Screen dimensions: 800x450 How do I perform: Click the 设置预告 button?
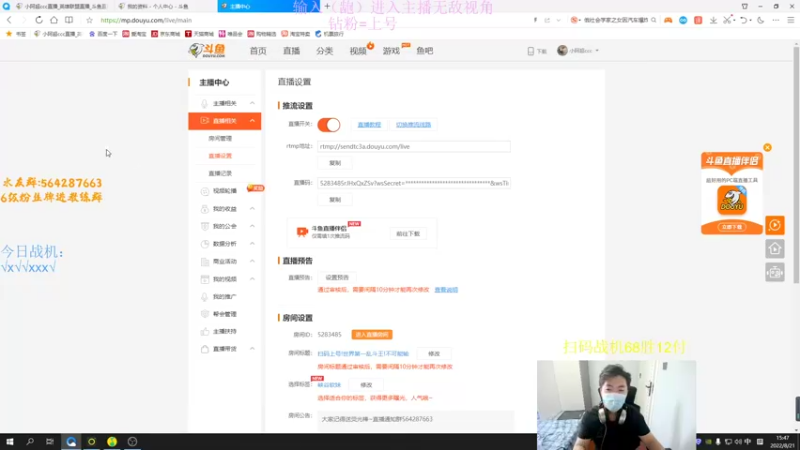point(337,277)
